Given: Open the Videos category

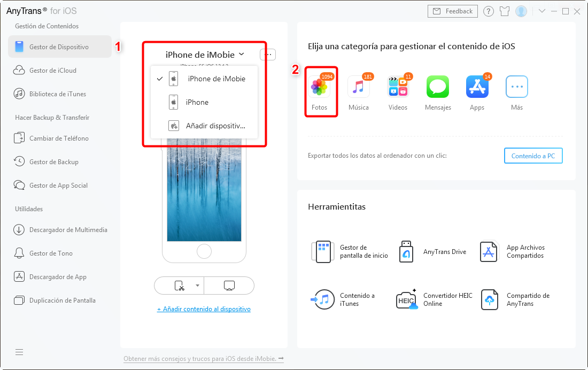Looking at the screenshot, I should [398, 87].
